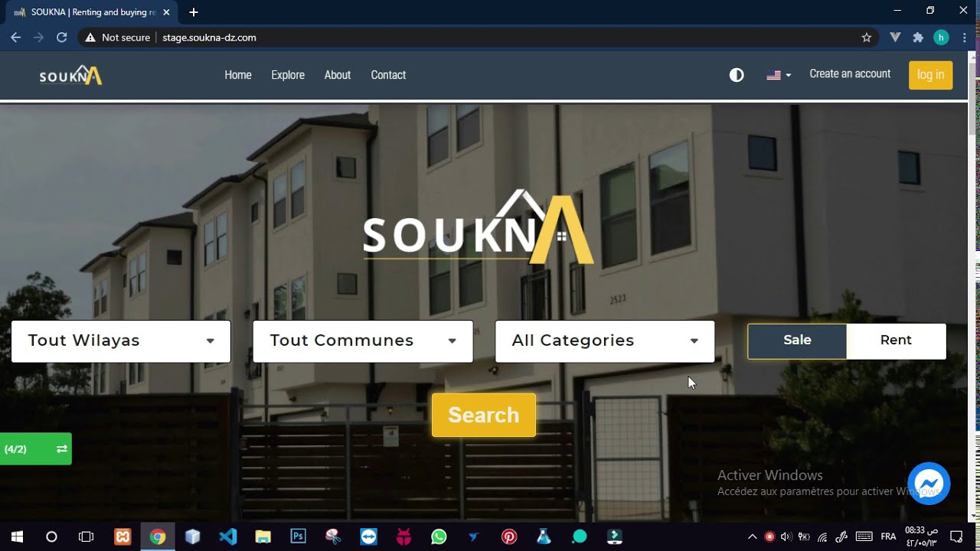The image size is (980, 551).
Task: Expand the Tout Wilayas dropdown
Action: coord(121,341)
